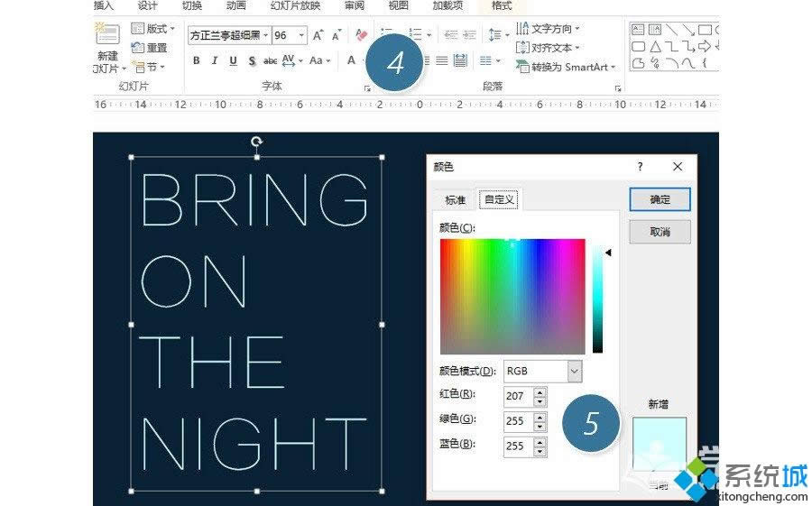Select the horizontal text box shape
812x506 pixels.
638,30
